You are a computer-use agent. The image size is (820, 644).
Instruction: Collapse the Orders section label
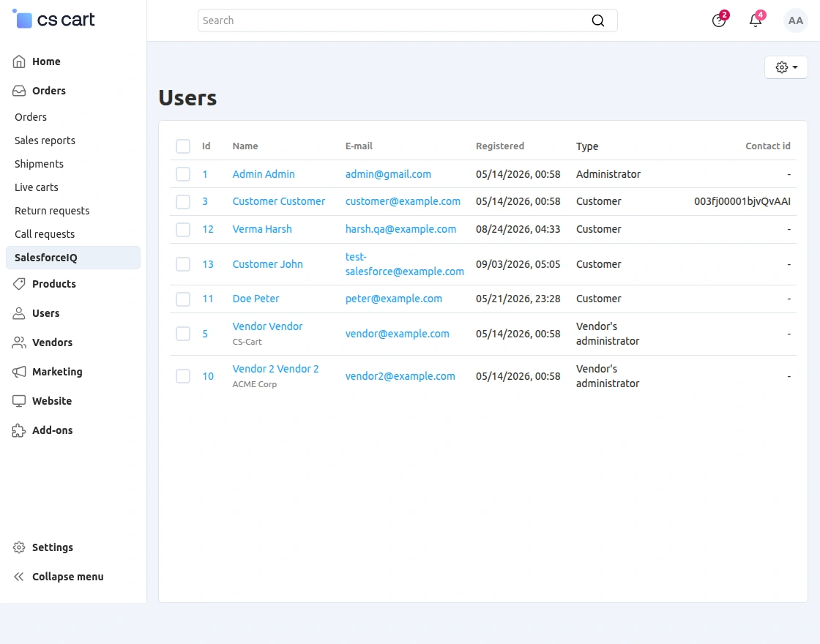(x=48, y=91)
